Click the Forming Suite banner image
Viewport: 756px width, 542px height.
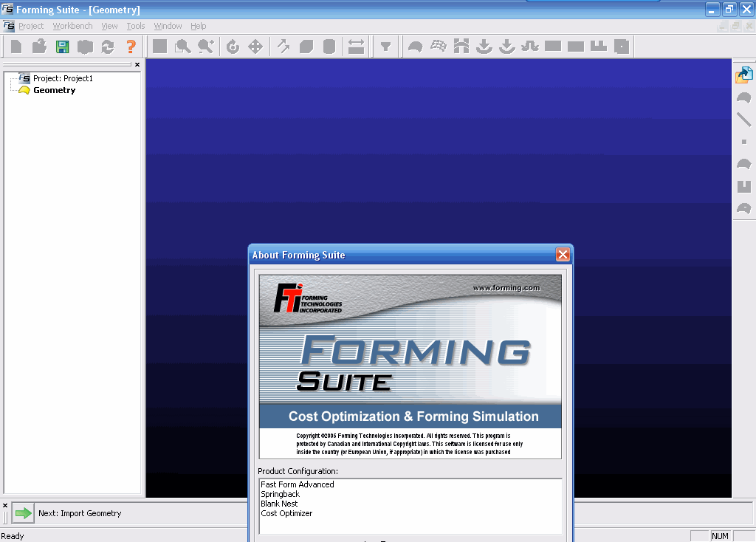(x=410, y=367)
